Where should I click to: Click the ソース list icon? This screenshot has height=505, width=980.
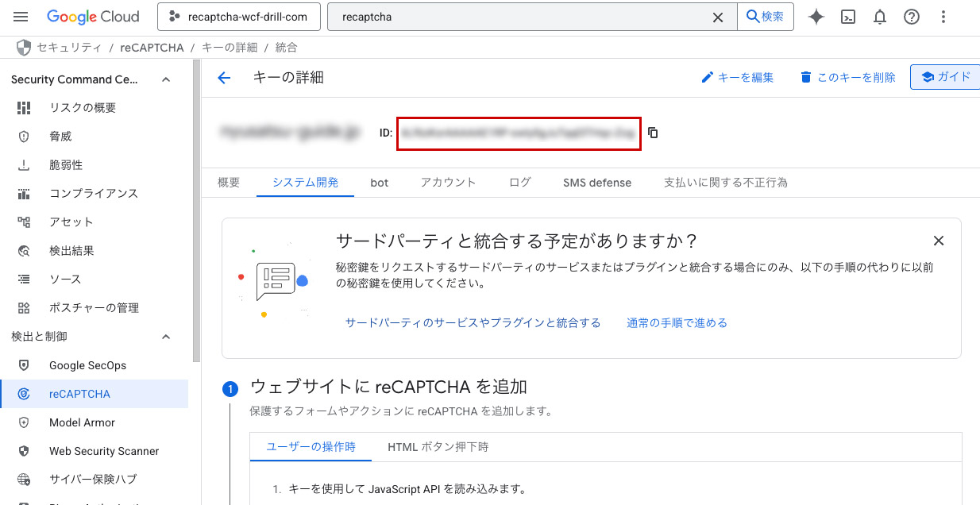24,279
